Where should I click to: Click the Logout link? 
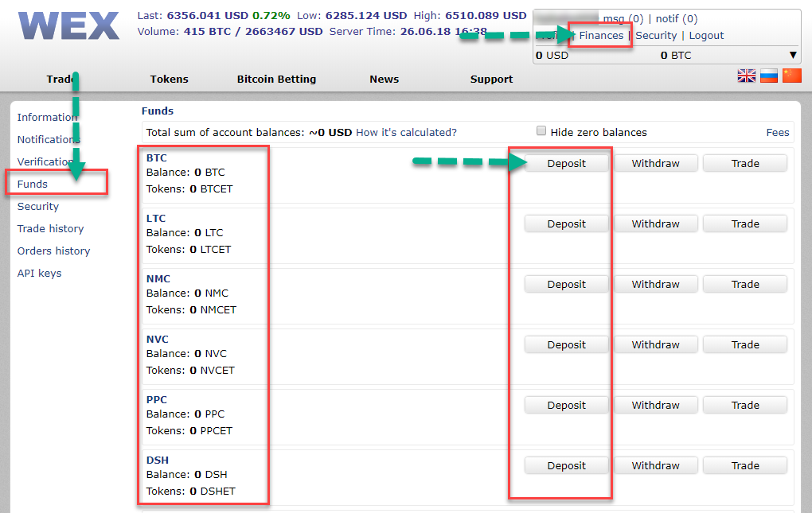pos(706,36)
